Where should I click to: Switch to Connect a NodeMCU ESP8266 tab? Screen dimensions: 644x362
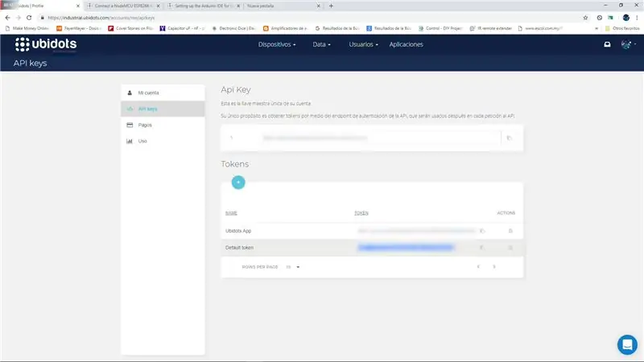tap(123, 6)
